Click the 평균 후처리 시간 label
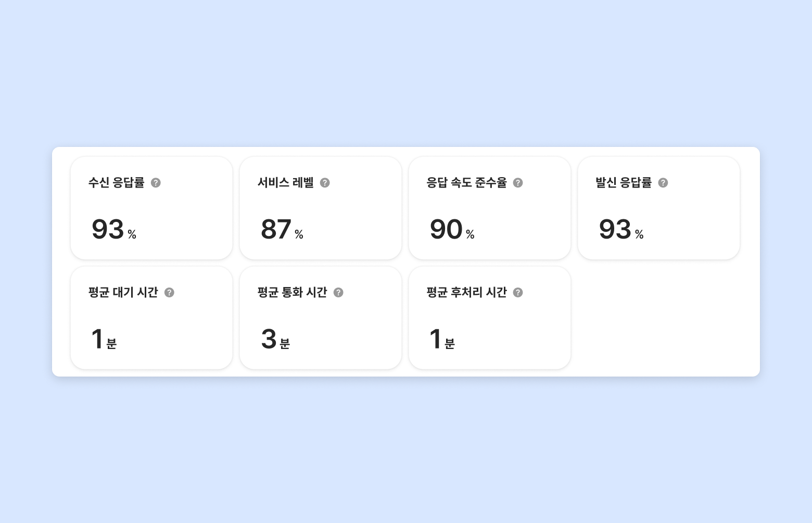The width and height of the screenshot is (812, 523). pos(466,293)
